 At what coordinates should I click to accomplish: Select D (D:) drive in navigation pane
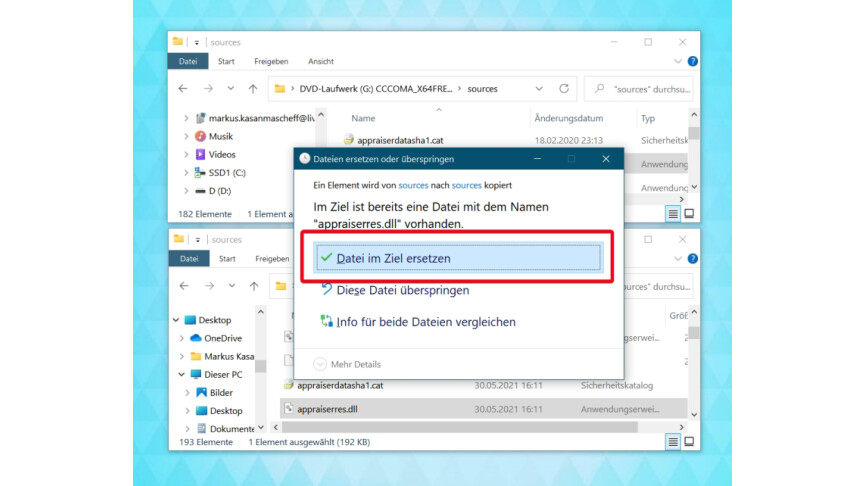213,191
